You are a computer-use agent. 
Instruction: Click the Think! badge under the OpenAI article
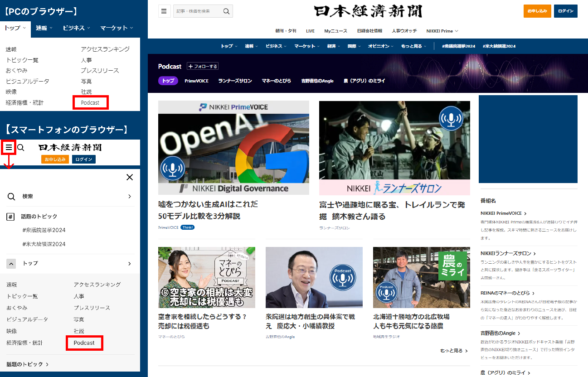pos(187,227)
